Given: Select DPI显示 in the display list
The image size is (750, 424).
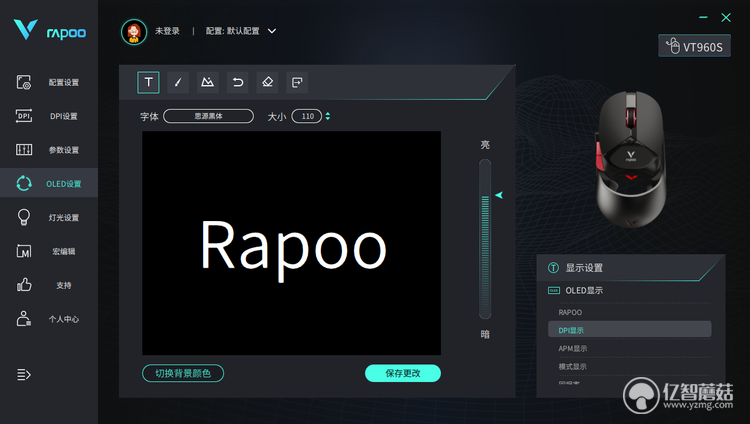Looking at the screenshot, I should point(629,330).
